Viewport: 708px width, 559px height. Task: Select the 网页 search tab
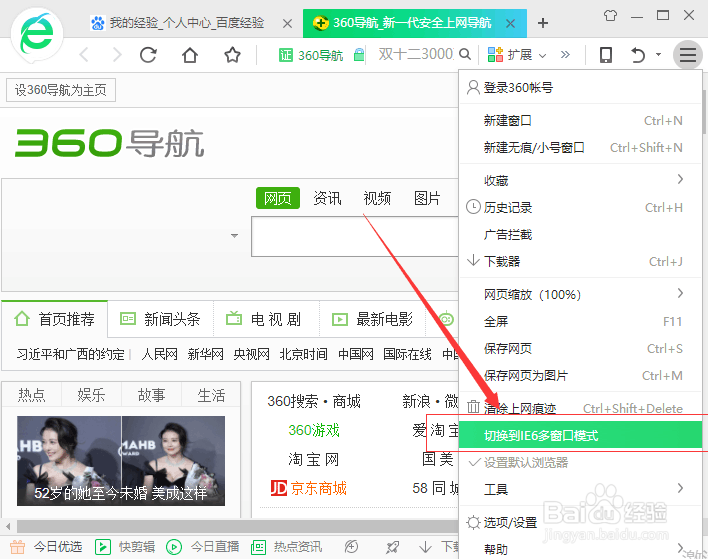278,198
